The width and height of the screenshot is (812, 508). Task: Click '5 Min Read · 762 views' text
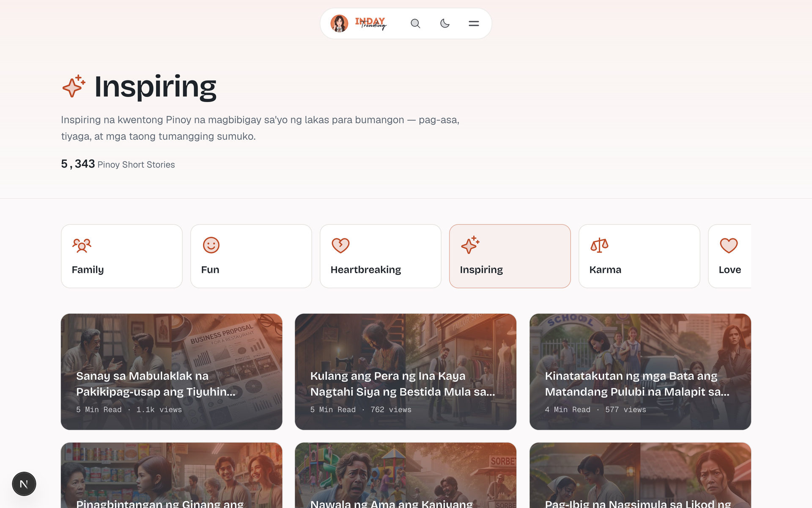(361, 410)
